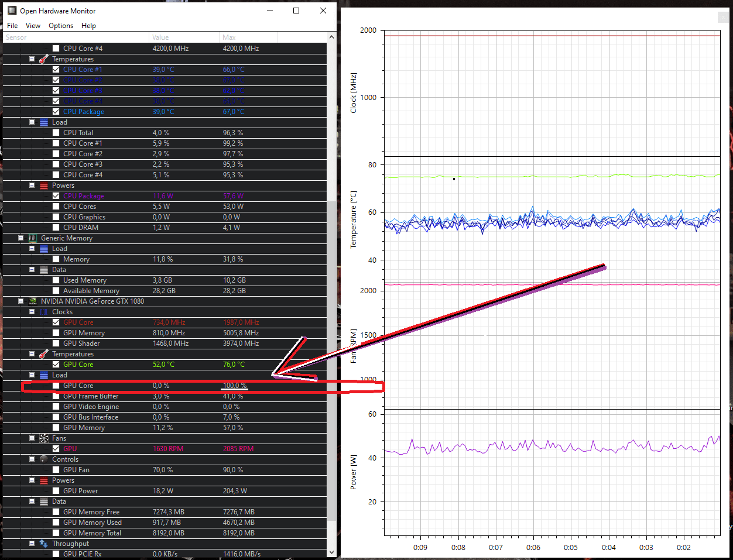Click the Load icon under the GPU
This screenshot has width=733, height=560.
coord(44,375)
